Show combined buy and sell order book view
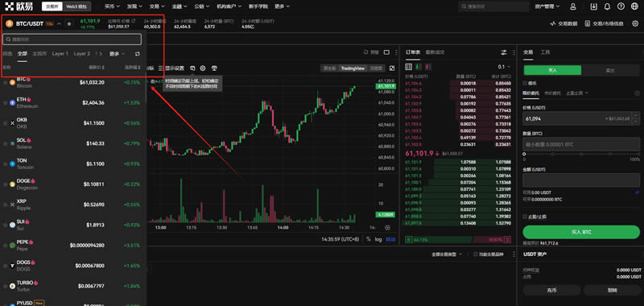This screenshot has height=306, width=644. tap(409, 67)
